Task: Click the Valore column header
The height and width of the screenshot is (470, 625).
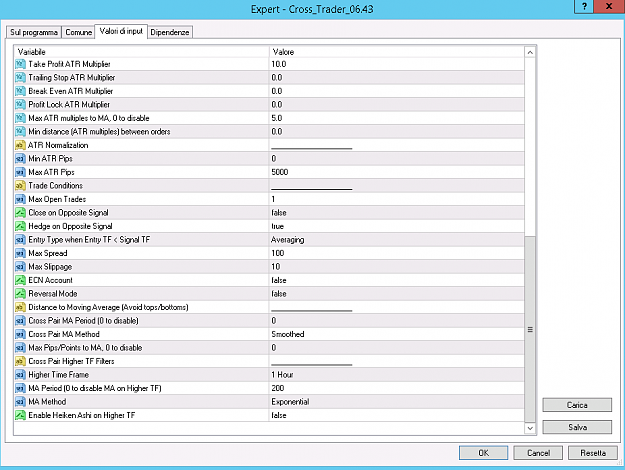Action: tap(397, 52)
